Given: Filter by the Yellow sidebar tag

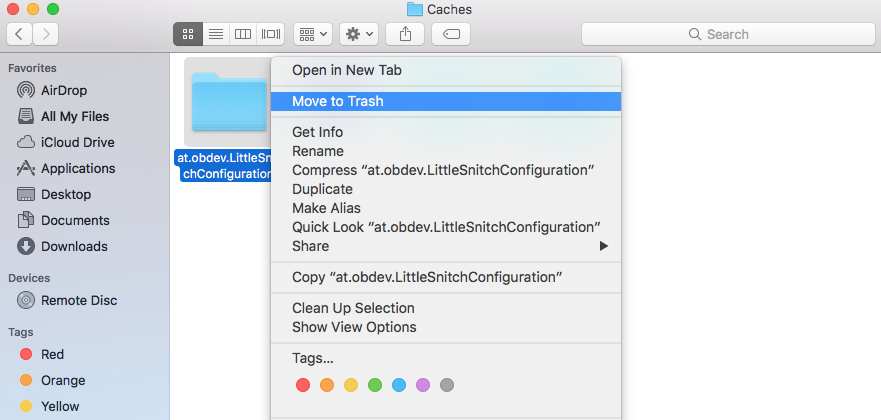Looking at the screenshot, I should [49, 406].
